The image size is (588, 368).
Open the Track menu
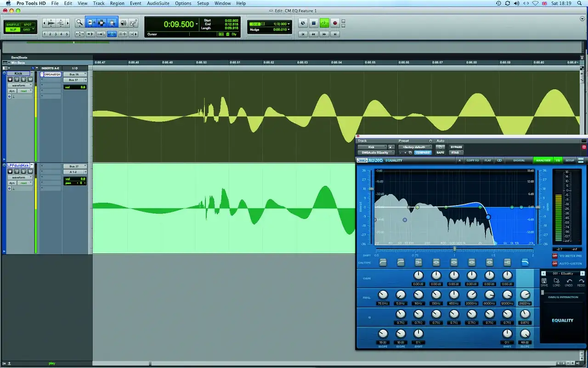[x=98, y=3]
